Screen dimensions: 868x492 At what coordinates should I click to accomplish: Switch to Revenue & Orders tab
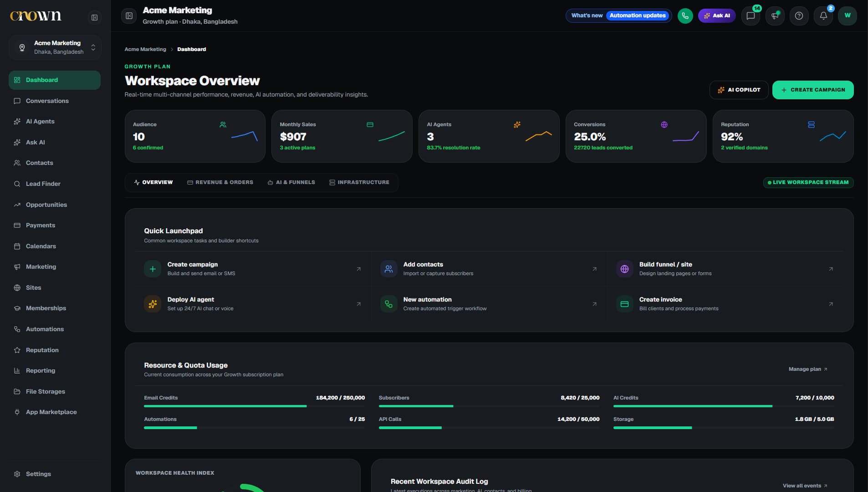coord(220,182)
